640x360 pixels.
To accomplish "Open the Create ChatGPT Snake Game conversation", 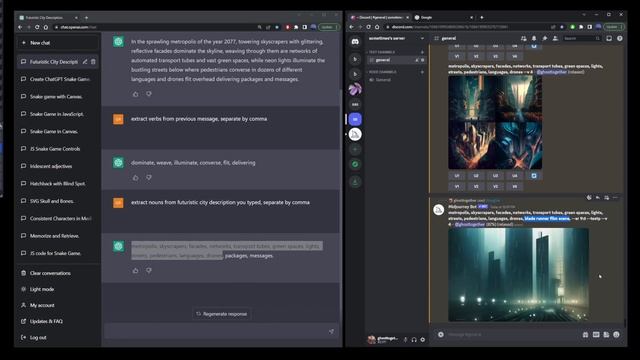I will point(58,79).
